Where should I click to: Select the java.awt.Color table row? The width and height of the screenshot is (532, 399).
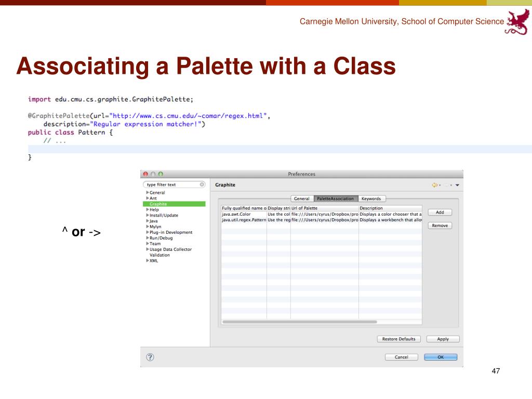point(322,214)
